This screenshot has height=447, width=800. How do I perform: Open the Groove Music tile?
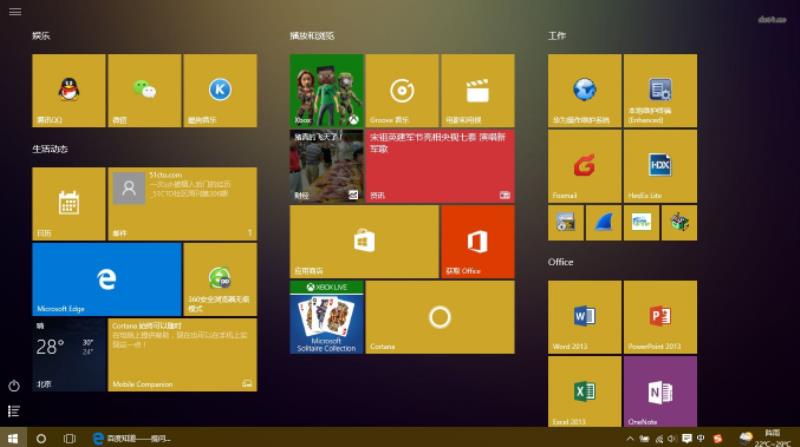(402, 91)
